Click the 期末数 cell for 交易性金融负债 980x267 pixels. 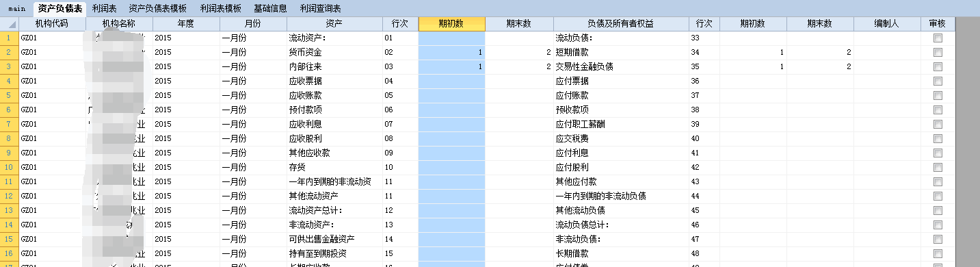pos(820,67)
